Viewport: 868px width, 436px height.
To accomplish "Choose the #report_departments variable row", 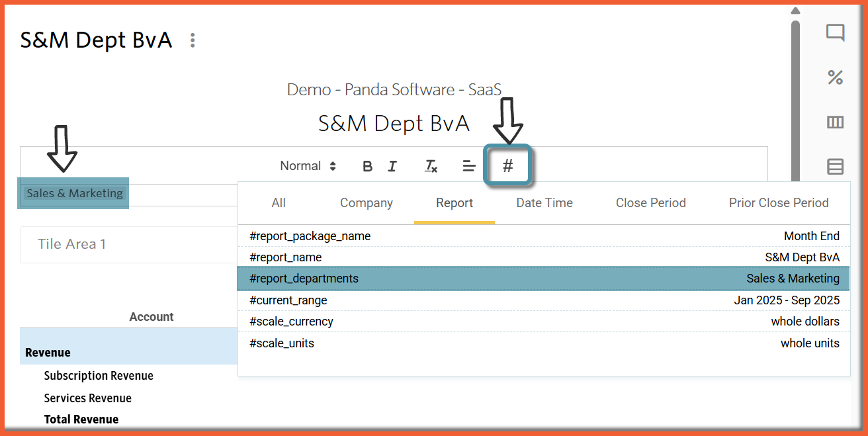I will click(x=544, y=279).
